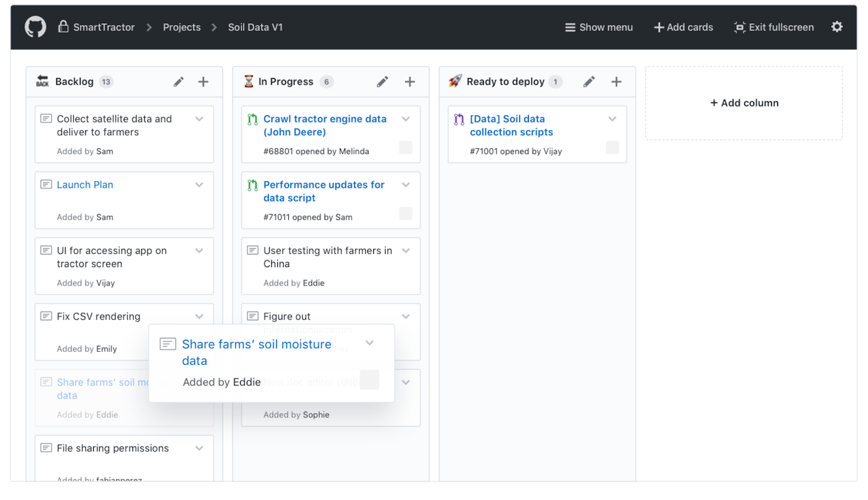Click Show menu in the header
This screenshot has height=500, width=868.
(x=598, y=27)
